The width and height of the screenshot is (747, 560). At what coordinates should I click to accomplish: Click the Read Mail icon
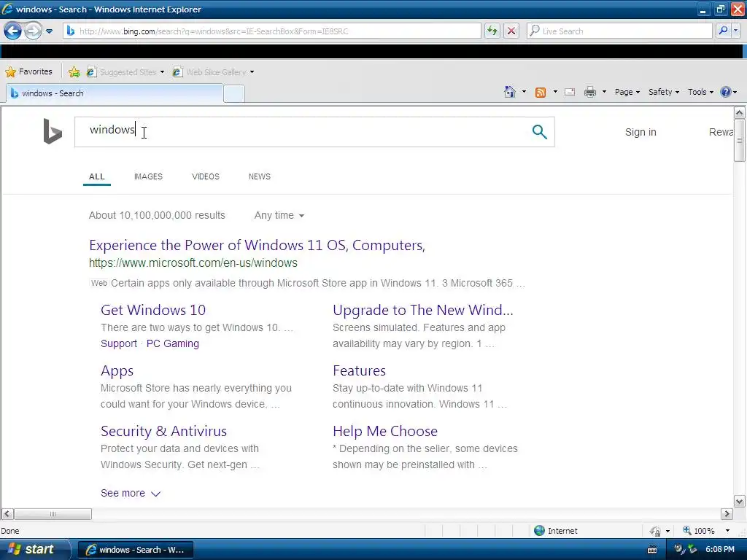pos(570,92)
